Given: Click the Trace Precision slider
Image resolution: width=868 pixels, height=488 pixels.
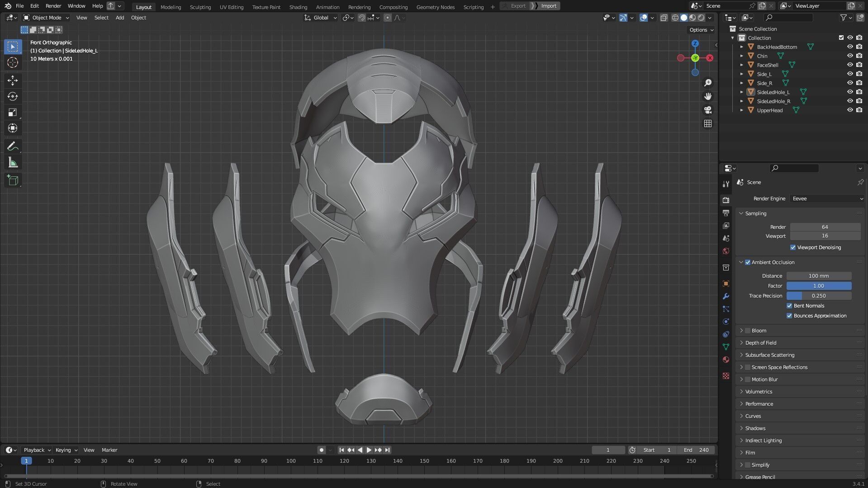Looking at the screenshot, I should click(x=819, y=296).
